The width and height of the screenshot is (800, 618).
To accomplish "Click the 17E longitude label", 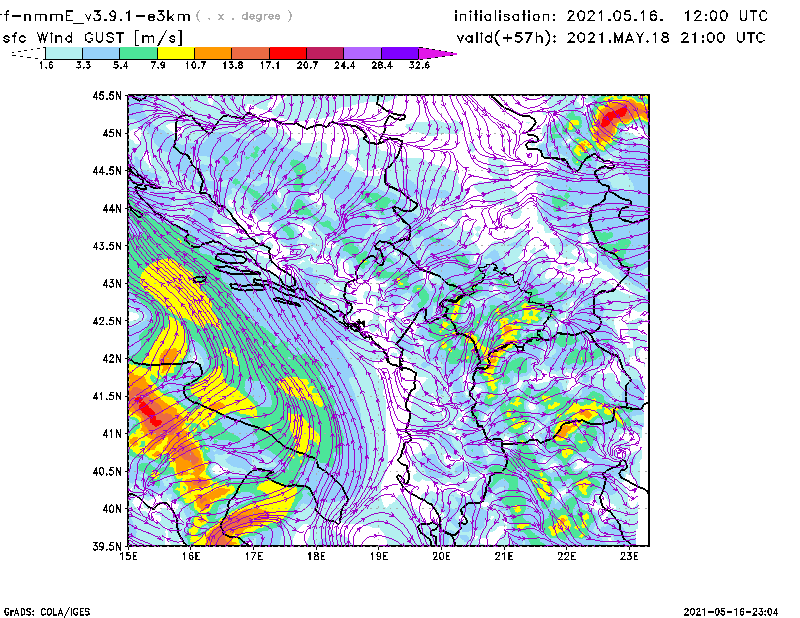I will pos(254,556).
